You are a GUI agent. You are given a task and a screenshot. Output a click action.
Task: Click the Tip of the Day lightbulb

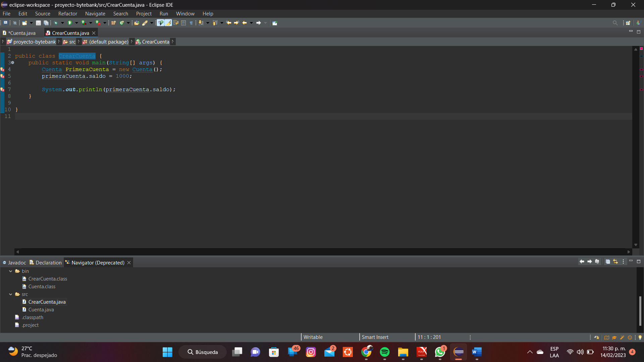(640, 338)
